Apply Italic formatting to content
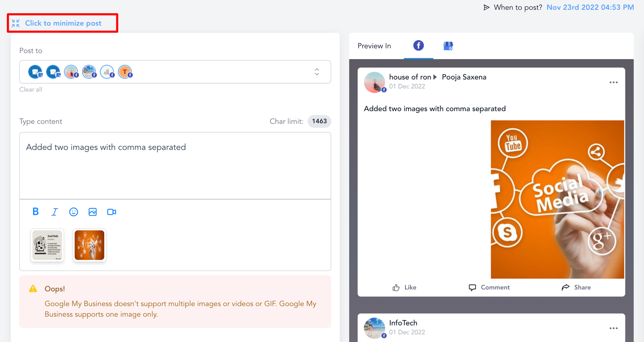644x342 pixels. pyautogui.click(x=55, y=212)
